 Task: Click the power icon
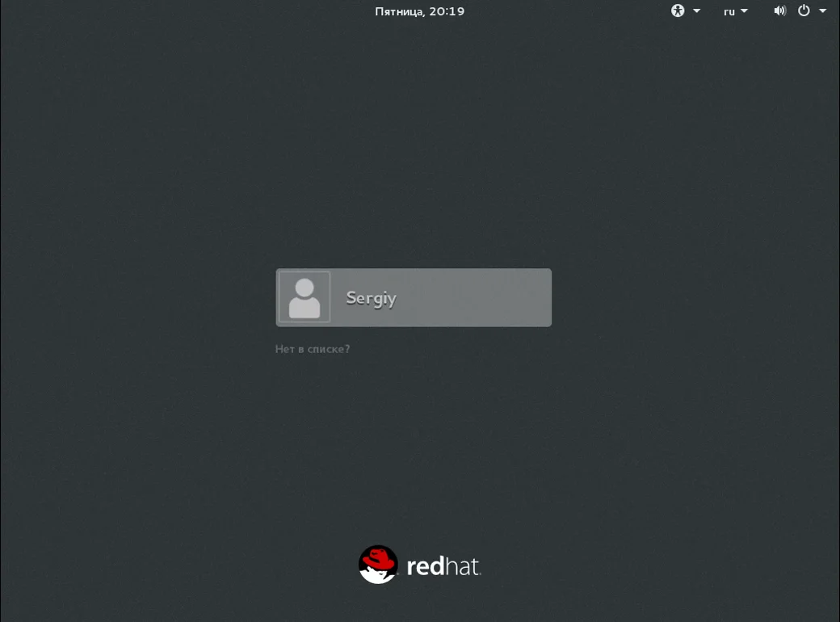click(804, 11)
